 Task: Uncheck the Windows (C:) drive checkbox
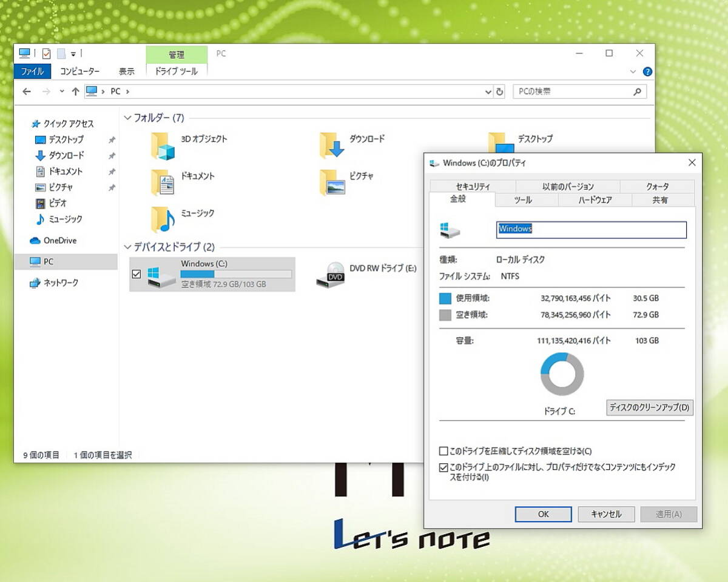pos(136,274)
